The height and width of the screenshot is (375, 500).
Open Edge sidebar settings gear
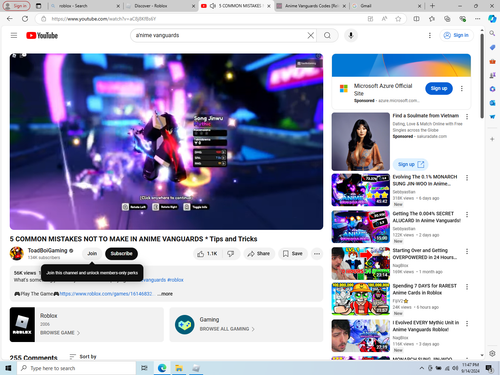492,353
